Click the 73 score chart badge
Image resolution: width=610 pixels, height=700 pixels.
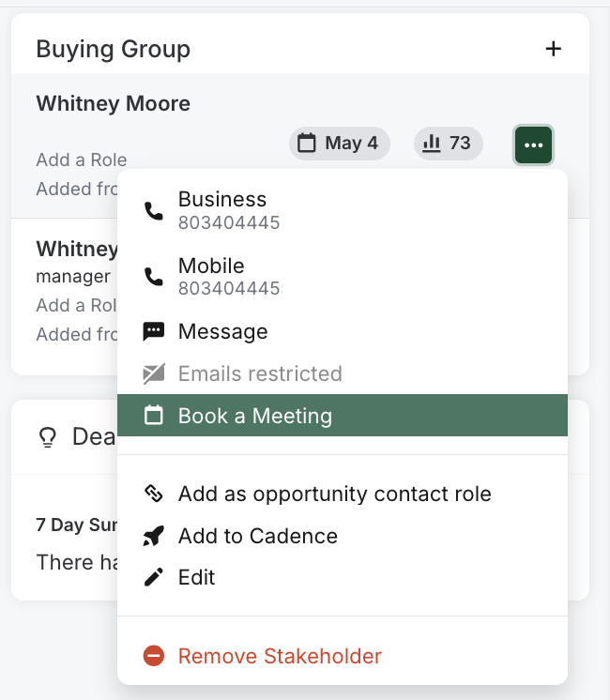(448, 144)
